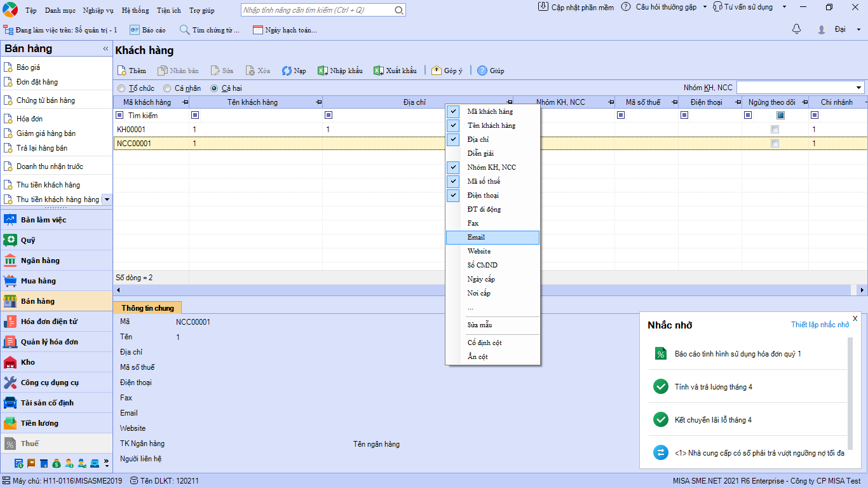Open Công cụ dụng cụ module

click(57, 383)
